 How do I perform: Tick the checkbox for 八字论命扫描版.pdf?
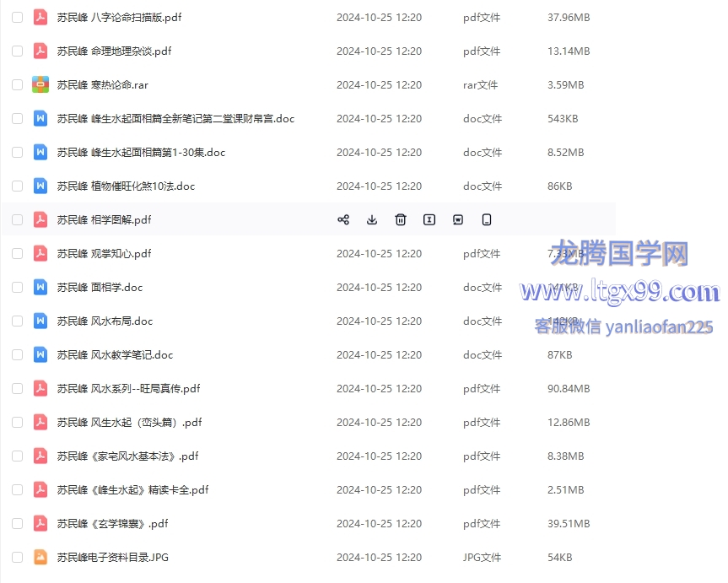(x=17, y=17)
